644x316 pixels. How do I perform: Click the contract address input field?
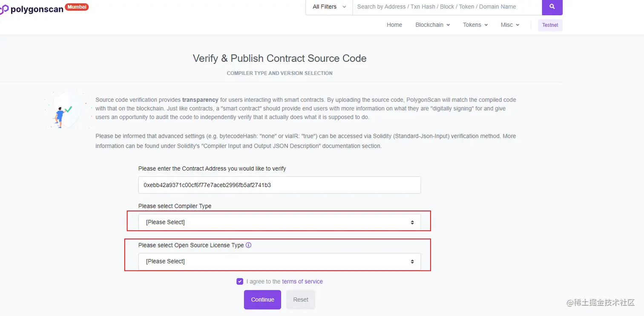click(x=279, y=185)
